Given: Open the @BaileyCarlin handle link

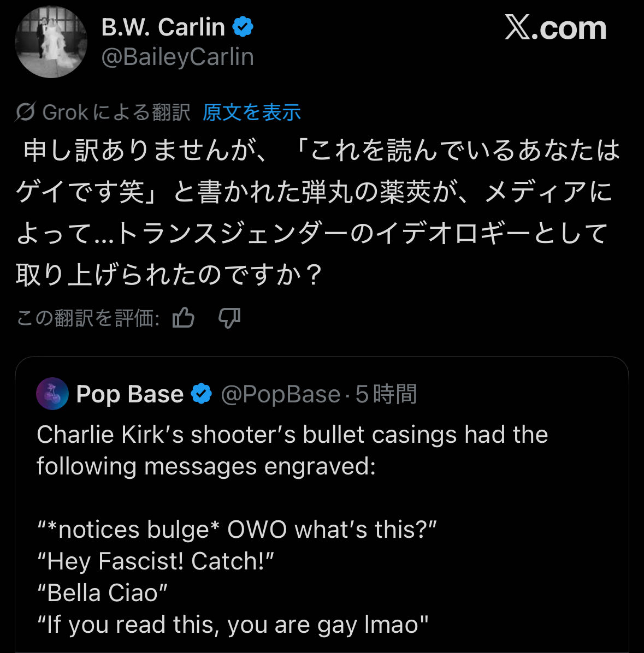Looking at the screenshot, I should [x=178, y=57].
